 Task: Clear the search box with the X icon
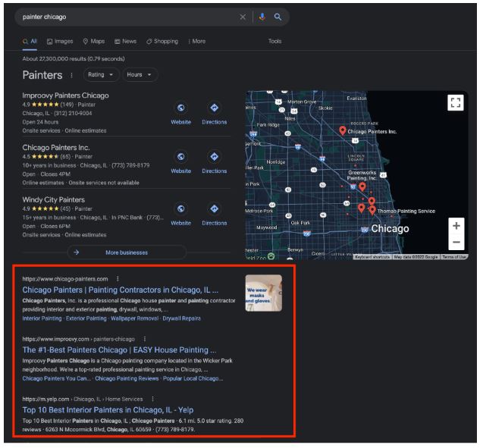pyautogui.click(x=243, y=17)
